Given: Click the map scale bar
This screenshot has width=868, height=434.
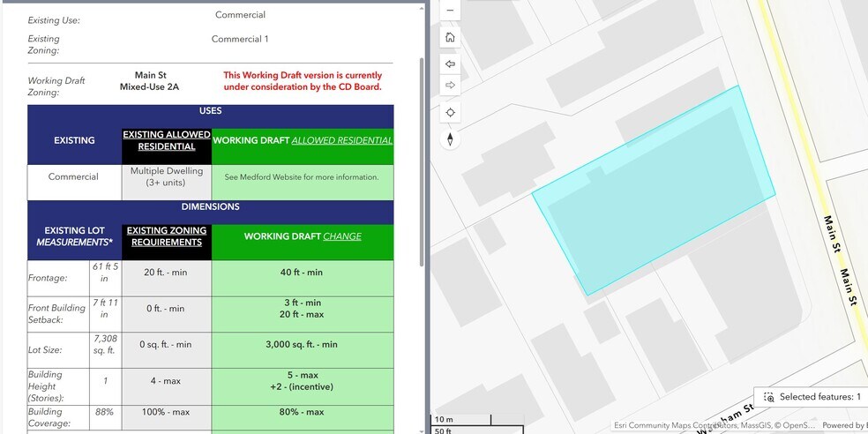Looking at the screenshot, I should point(476,424).
